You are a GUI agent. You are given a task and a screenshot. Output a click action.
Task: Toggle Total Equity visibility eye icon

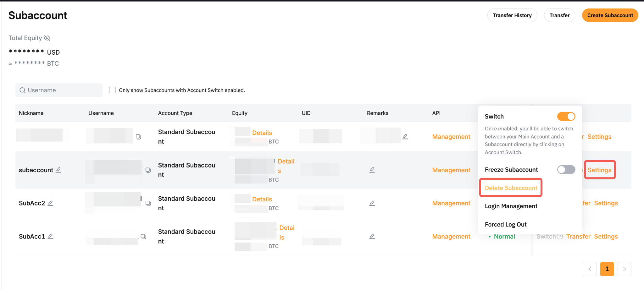point(47,38)
